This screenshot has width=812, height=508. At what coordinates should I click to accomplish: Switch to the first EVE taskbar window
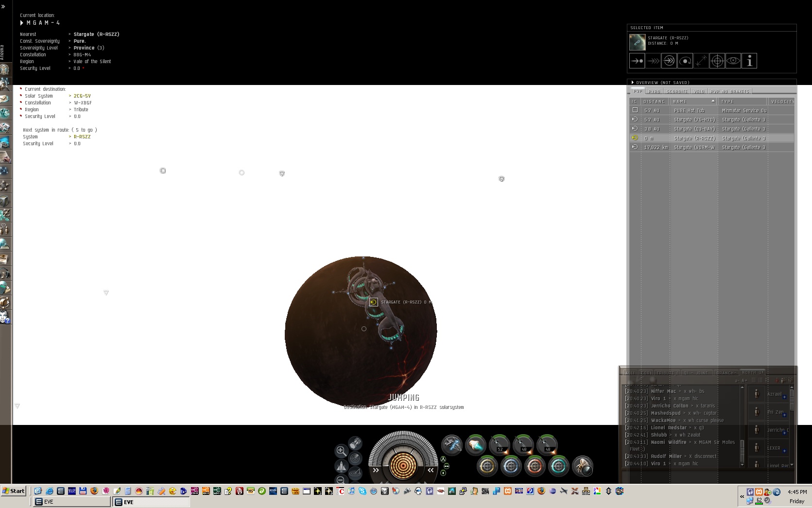pos(72,502)
